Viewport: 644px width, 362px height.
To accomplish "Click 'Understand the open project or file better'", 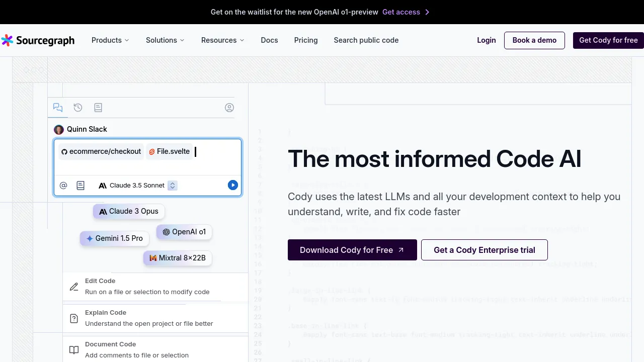I will (x=149, y=324).
